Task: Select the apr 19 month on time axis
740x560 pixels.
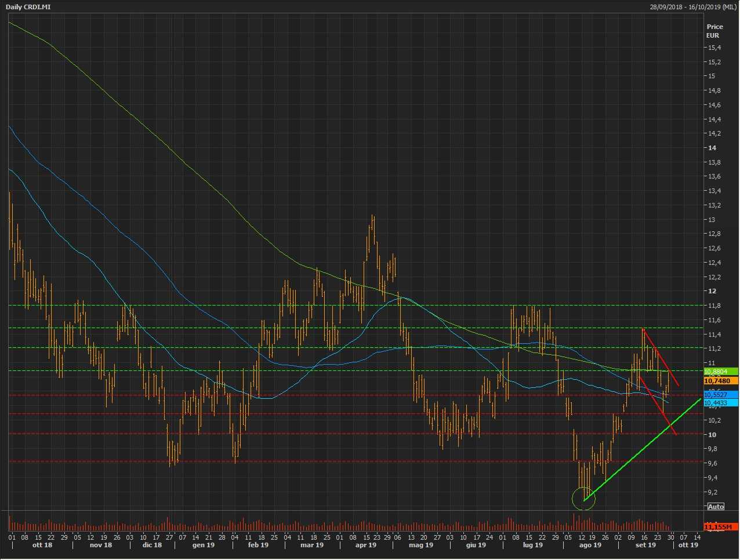Action: [365, 545]
